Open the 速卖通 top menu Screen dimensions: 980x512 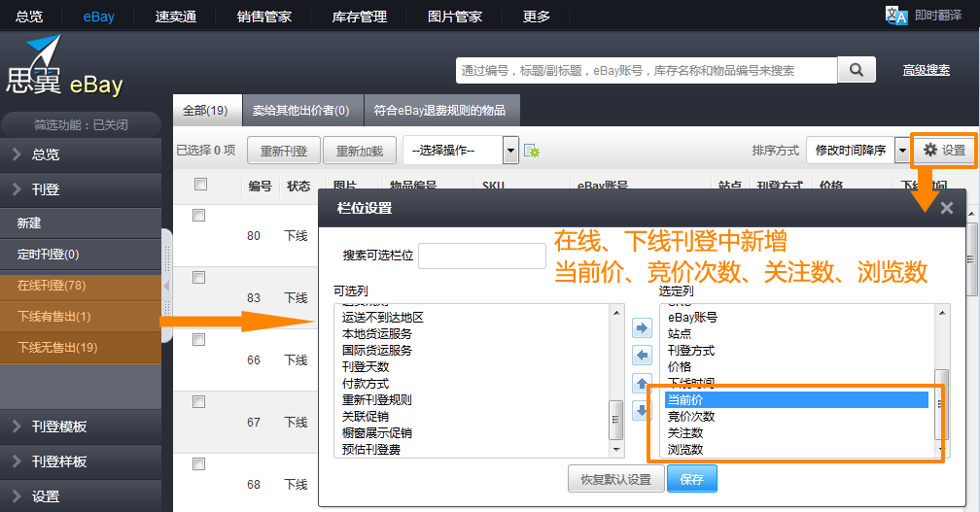click(176, 17)
